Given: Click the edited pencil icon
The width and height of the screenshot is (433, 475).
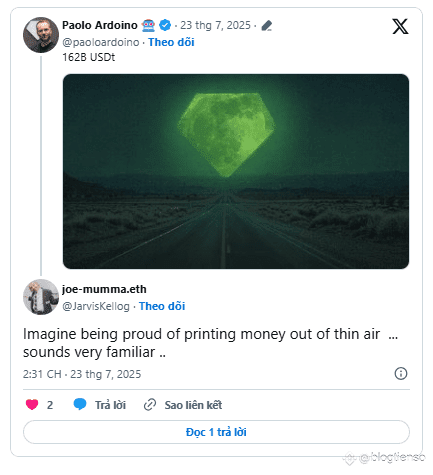Looking at the screenshot, I should [266, 26].
